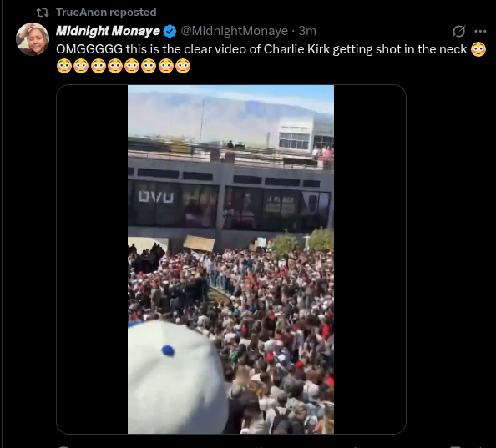Image resolution: width=496 pixels, height=448 pixels.
Task: Open the @MidnightMonaye handle link
Action: [x=234, y=31]
